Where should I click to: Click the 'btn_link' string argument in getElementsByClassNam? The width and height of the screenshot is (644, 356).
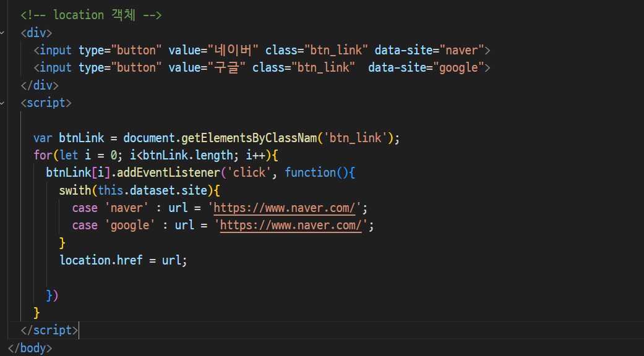(x=356, y=138)
